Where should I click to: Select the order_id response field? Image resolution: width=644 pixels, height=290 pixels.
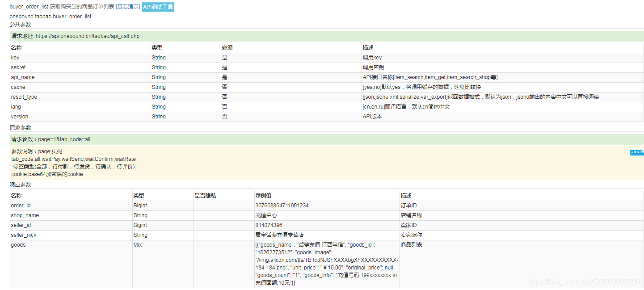(x=71, y=206)
